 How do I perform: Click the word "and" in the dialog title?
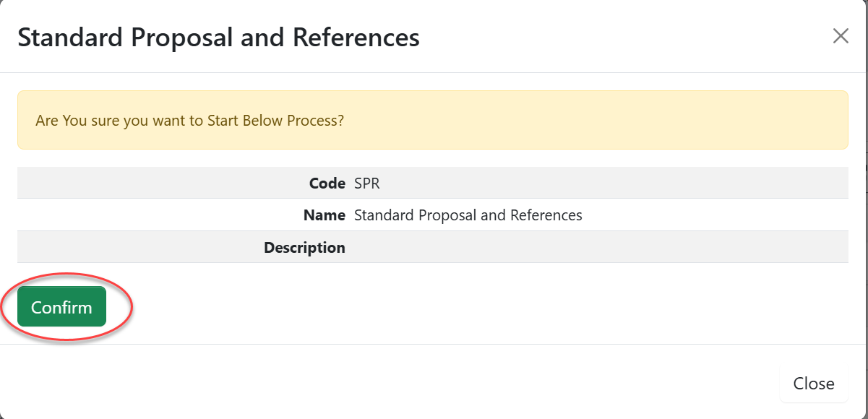coord(262,37)
